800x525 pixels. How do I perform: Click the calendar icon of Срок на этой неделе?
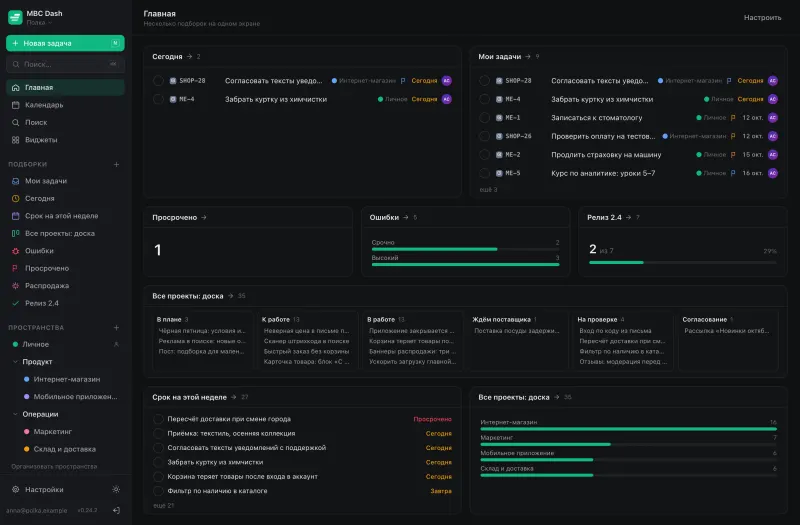(15, 216)
